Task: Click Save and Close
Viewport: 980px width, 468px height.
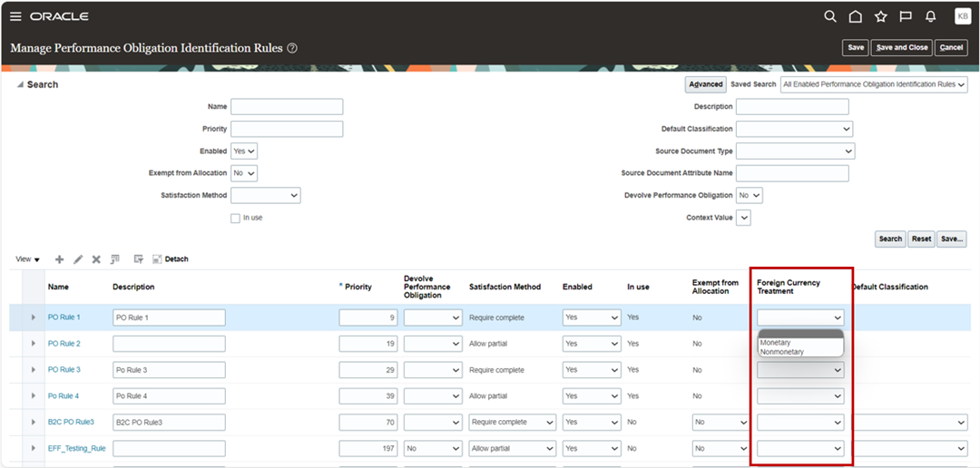Action: click(x=902, y=47)
